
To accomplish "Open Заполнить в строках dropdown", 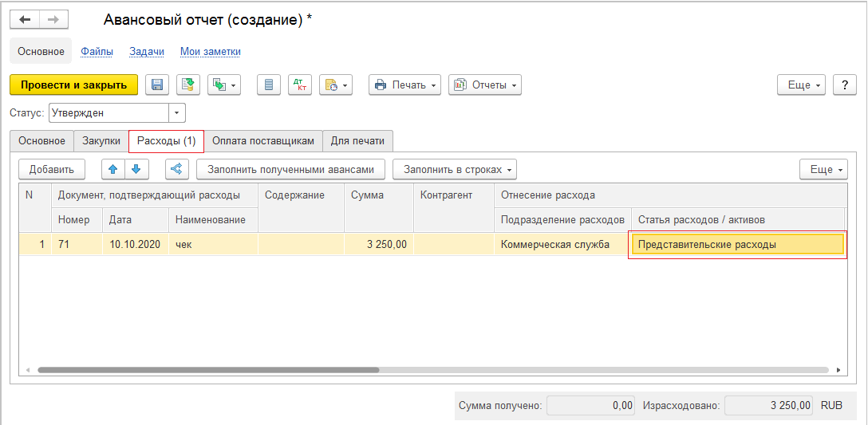I will tap(455, 169).
